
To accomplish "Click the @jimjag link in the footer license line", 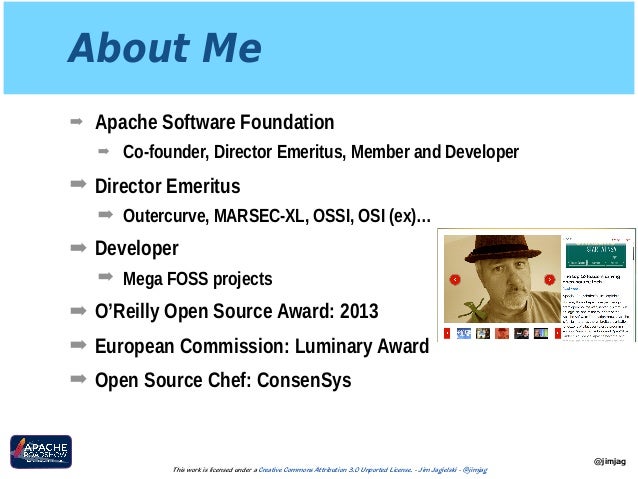I will click(475, 470).
